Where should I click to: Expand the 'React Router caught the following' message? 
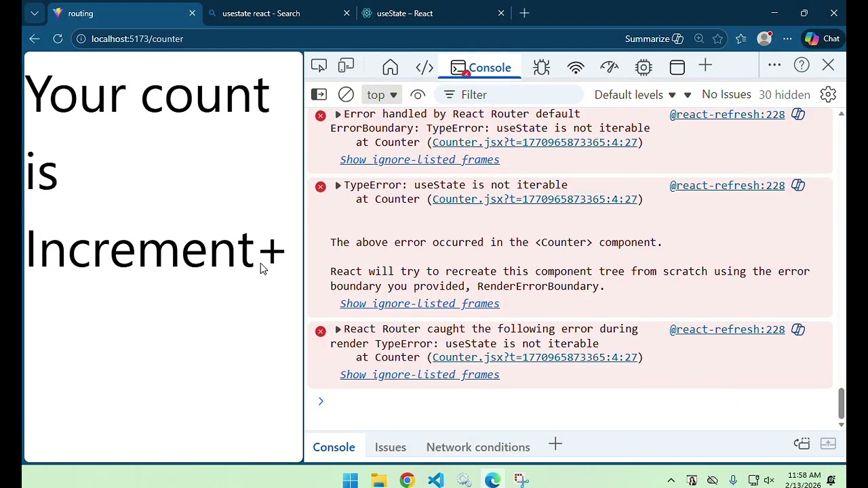338,329
